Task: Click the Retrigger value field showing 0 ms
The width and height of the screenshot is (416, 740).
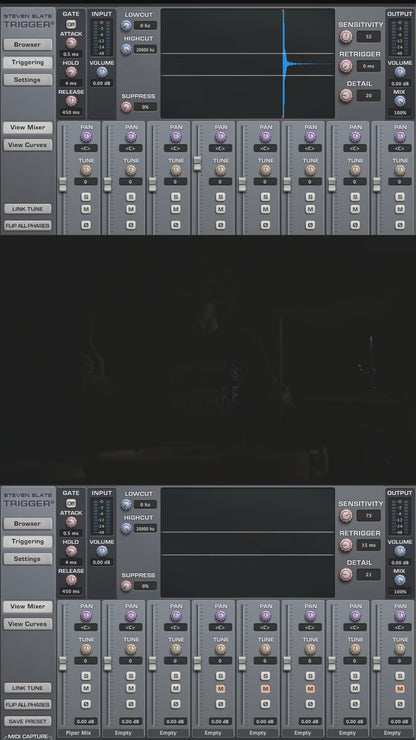Action: [368, 66]
